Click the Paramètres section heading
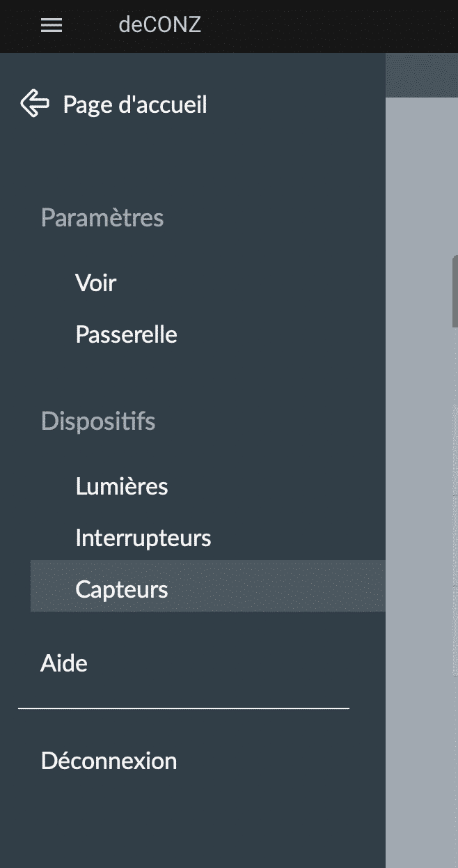The image size is (458, 868). [x=102, y=217]
